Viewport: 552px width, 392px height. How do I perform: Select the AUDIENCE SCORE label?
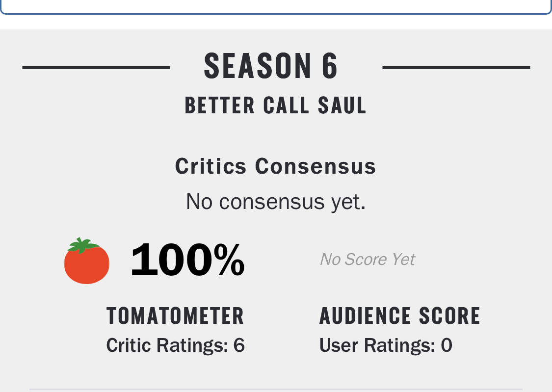tap(400, 315)
